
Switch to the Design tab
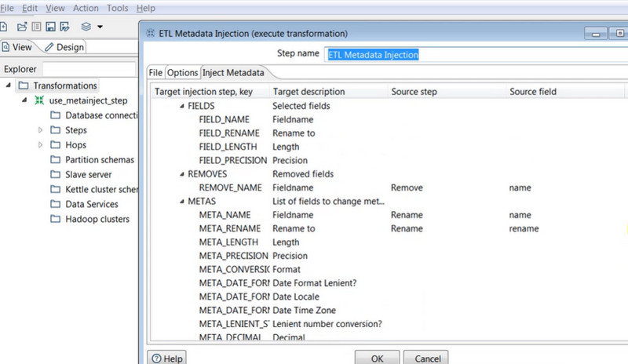pos(64,47)
